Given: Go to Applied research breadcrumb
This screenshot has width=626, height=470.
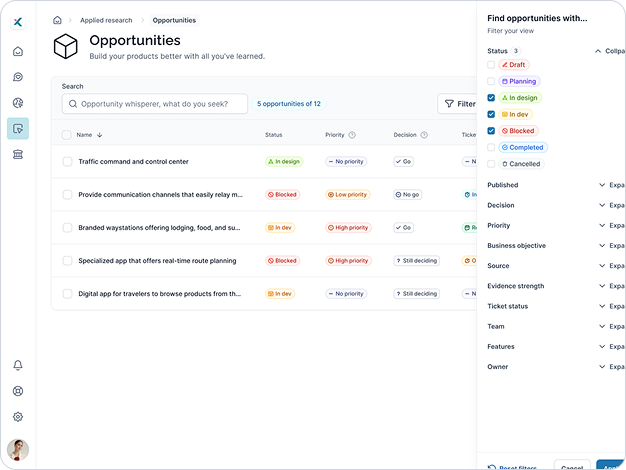Looking at the screenshot, I should click(106, 20).
